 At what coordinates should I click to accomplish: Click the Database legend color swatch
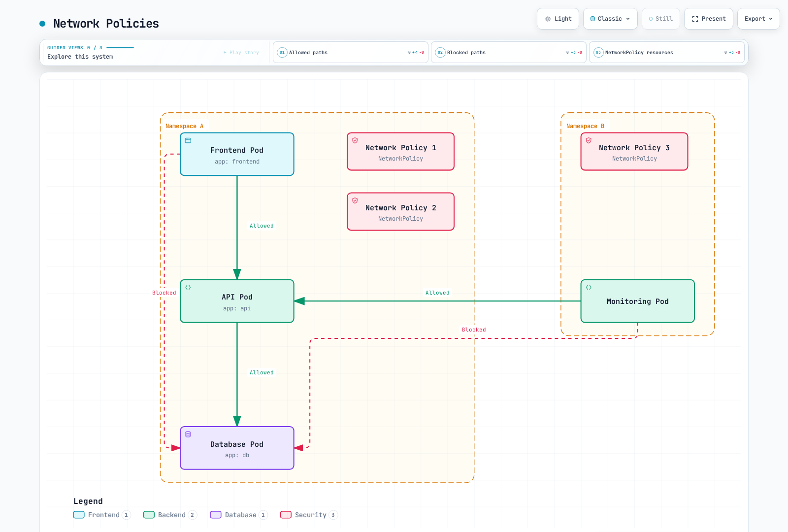tap(216, 515)
